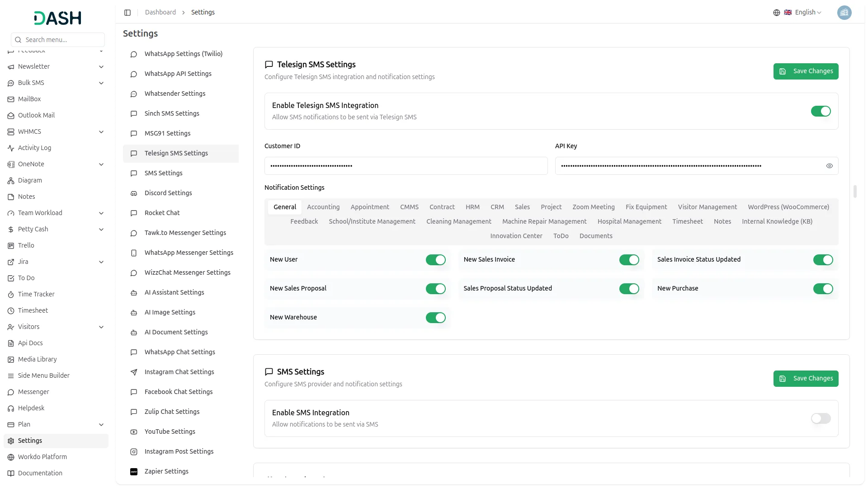Screen dimensions: 868x488
Task: Show API Key with eye icon
Action: pyautogui.click(x=829, y=166)
